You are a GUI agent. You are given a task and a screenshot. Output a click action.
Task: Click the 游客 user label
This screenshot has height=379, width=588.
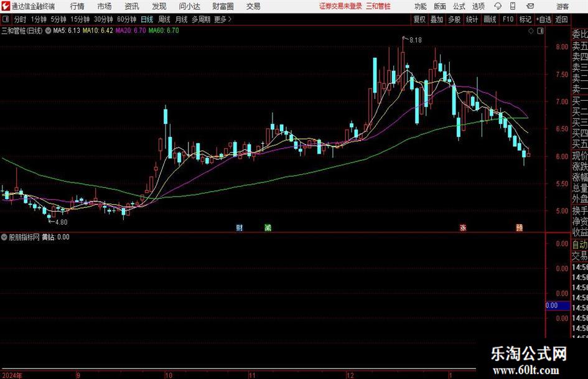point(562,6)
